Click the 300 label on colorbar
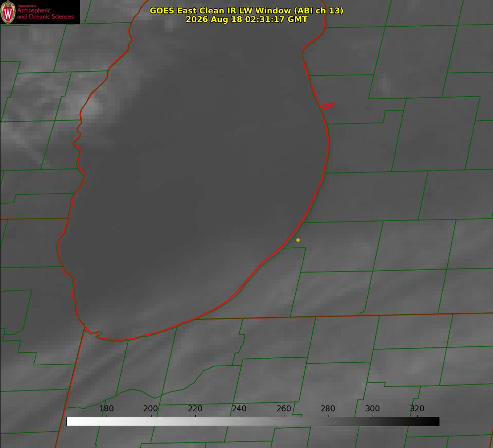The height and width of the screenshot is (448, 493). pos(373,408)
